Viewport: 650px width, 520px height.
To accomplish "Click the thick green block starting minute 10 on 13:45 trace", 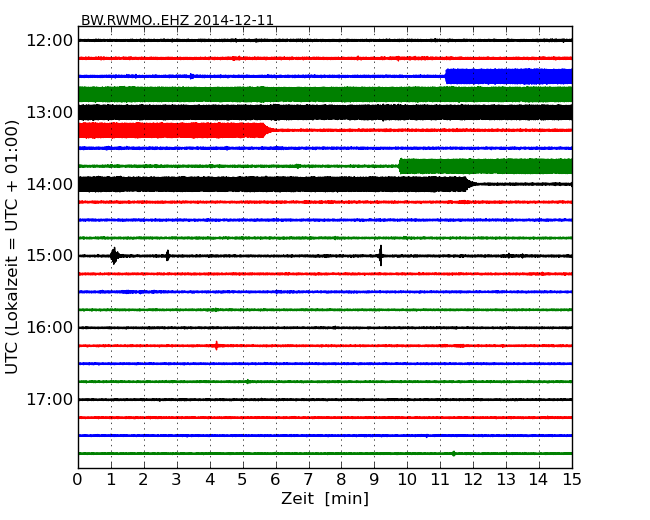I will (485, 166).
